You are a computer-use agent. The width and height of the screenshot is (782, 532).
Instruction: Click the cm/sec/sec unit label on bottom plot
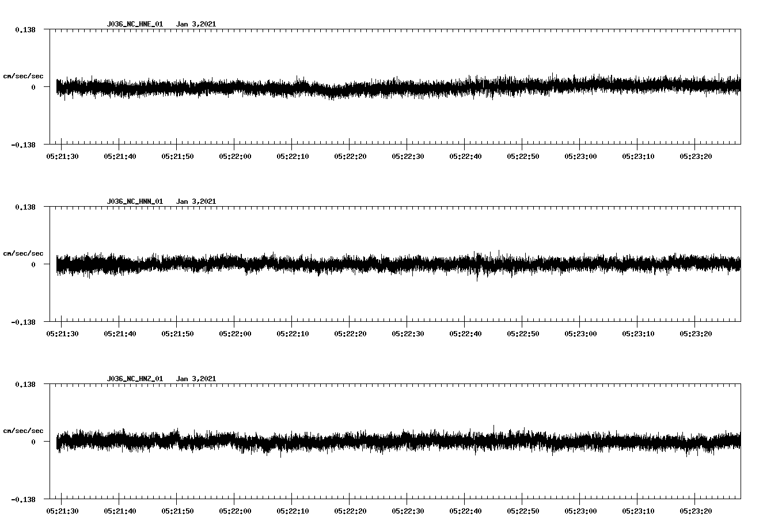click(23, 430)
